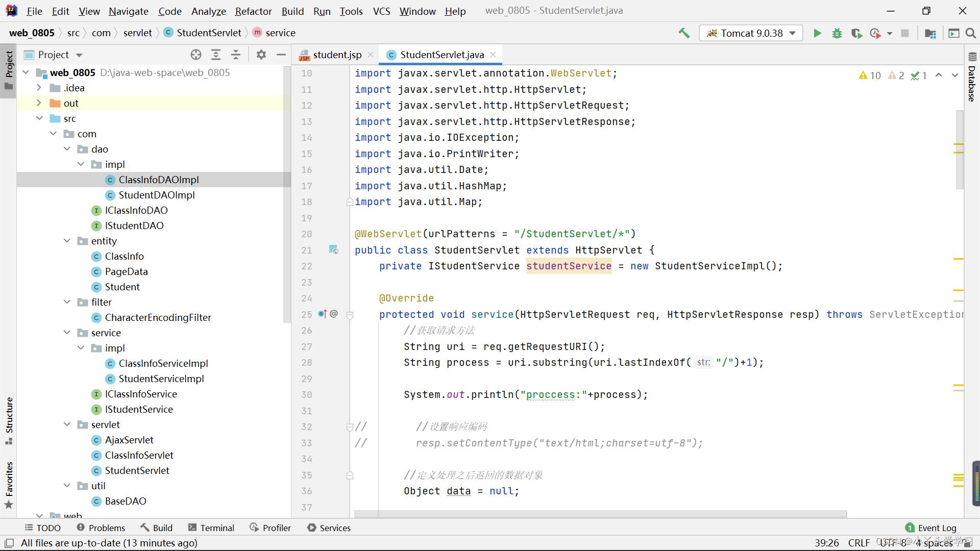The width and height of the screenshot is (980, 551).
Task: Toggle code folding on line 25
Action: pos(350,315)
